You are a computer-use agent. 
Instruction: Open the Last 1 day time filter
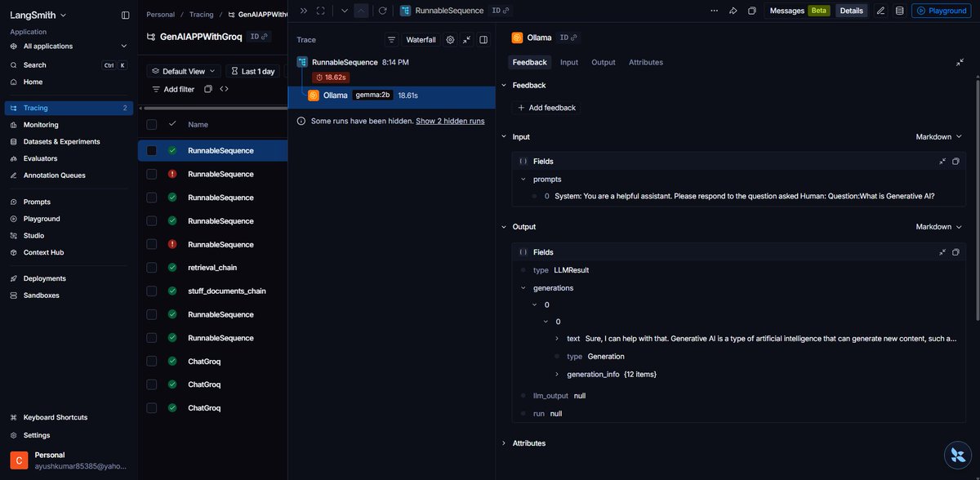252,71
